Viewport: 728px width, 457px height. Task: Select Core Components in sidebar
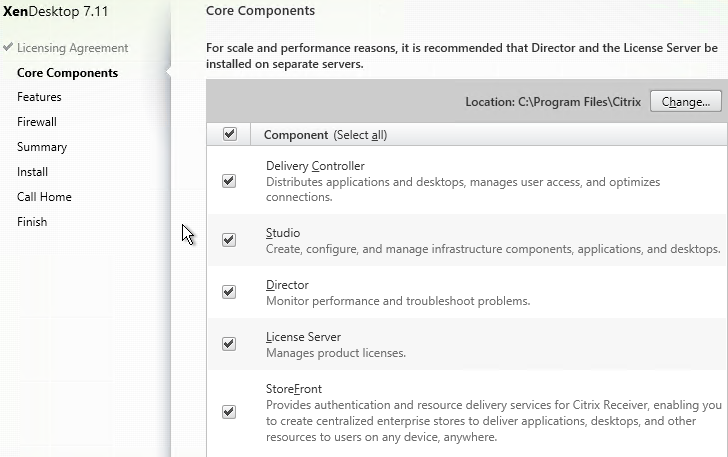click(x=67, y=73)
